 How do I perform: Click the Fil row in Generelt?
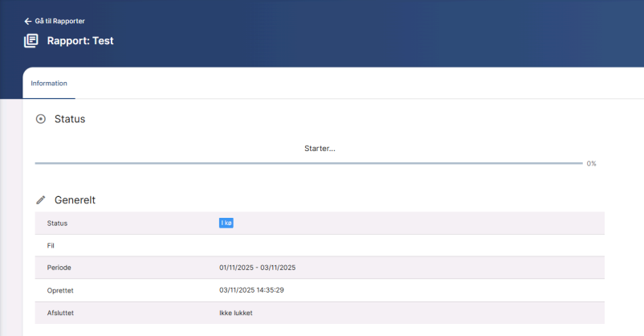click(x=51, y=245)
